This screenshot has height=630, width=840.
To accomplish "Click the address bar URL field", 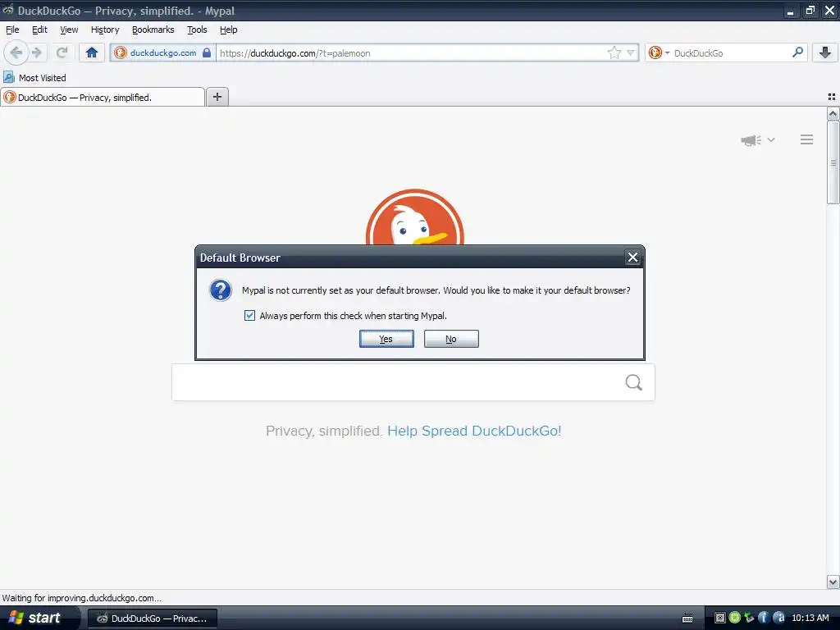I will point(411,53).
